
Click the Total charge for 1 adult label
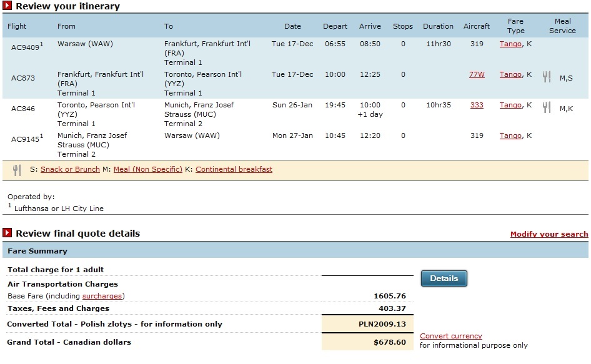56,270
